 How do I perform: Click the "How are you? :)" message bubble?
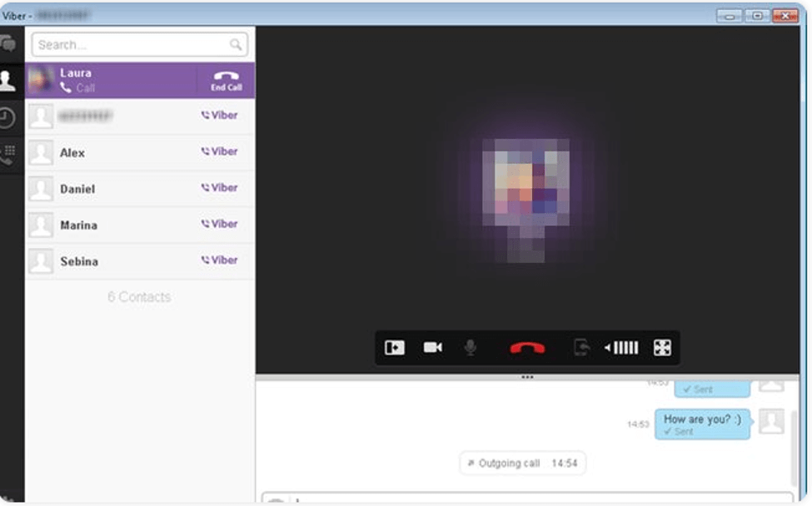click(x=702, y=424)
